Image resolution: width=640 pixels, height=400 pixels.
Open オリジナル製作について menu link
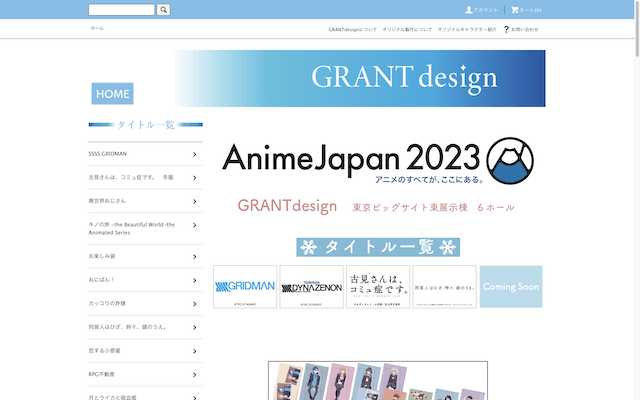[x=407, y=29]
